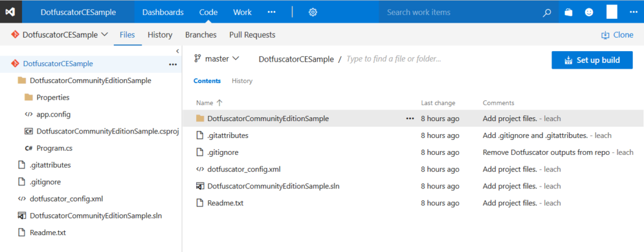Open DotfuscatorCommunityEditionSample.sln in the file list

click(x=273, y=186)
